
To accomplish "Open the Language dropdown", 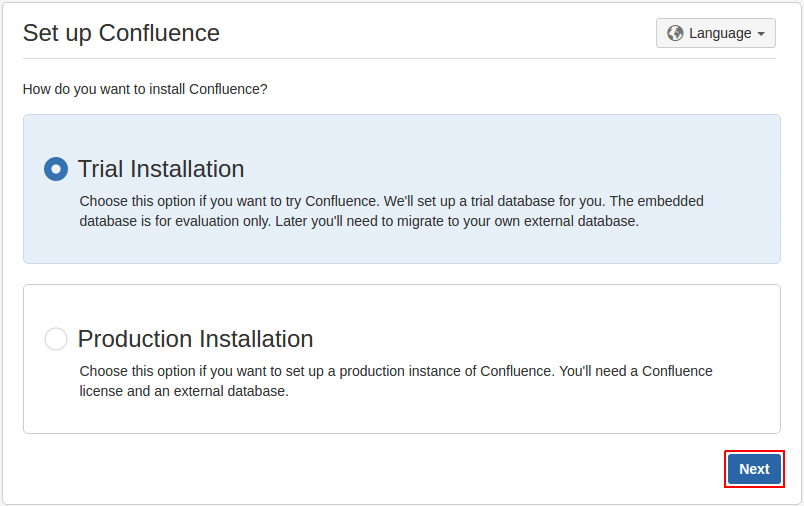I will (715, 33).
